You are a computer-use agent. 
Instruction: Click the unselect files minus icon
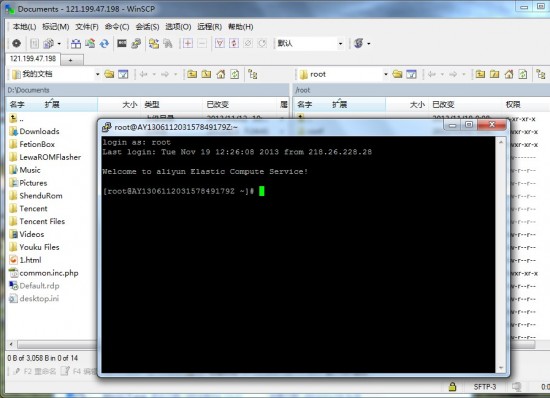[x=202, y=43]
